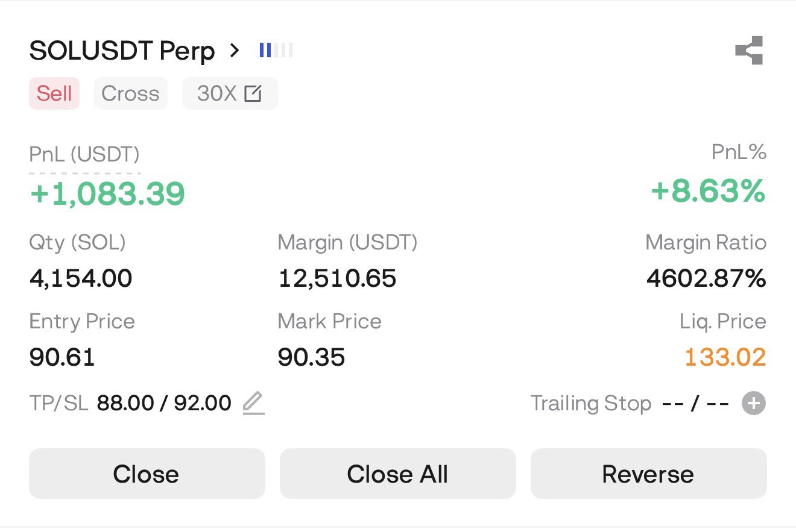Click the green +1,083.39 PnL amount
The width and height of the screenshot is (796, 532).
click(107, 194)
